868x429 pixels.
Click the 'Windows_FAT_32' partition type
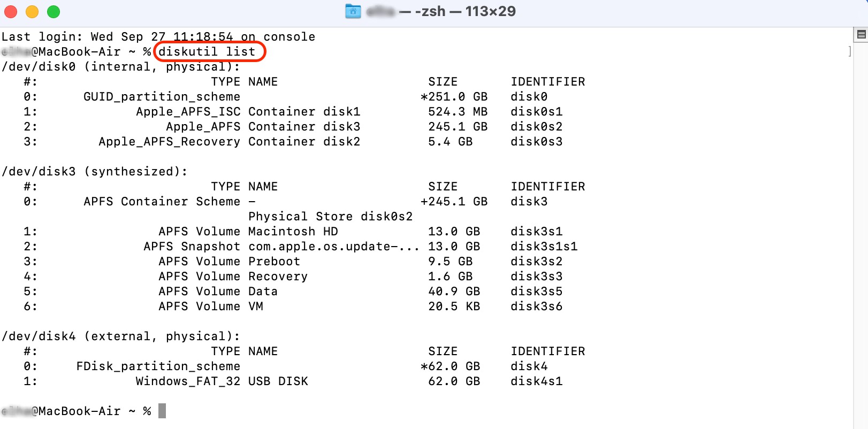pyautogui.click(x=188, y=381)
